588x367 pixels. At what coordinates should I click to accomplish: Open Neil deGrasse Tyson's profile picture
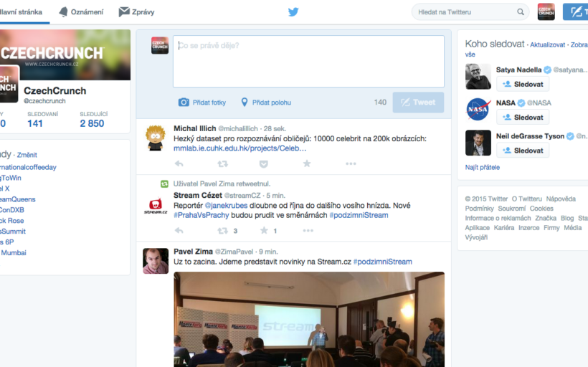(478, 143)
